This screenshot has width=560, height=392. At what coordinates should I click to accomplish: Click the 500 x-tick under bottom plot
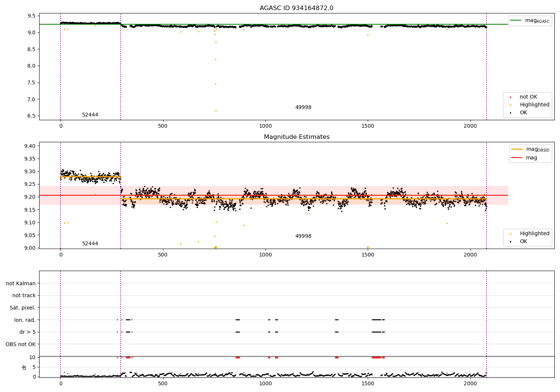pyautogui.click(x=163, y=383)
